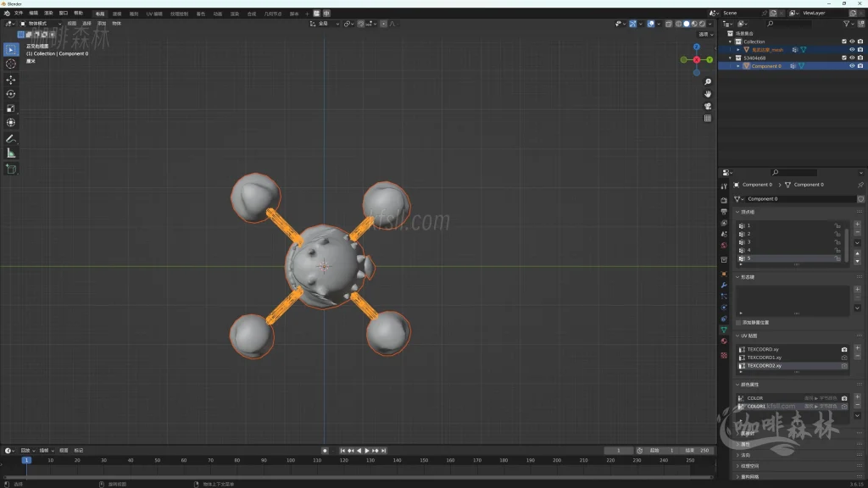Viewport: 868px width, 488px height.
Task: Select the Rotate tool in the left toolbar
Action: [x=11, y=94]
